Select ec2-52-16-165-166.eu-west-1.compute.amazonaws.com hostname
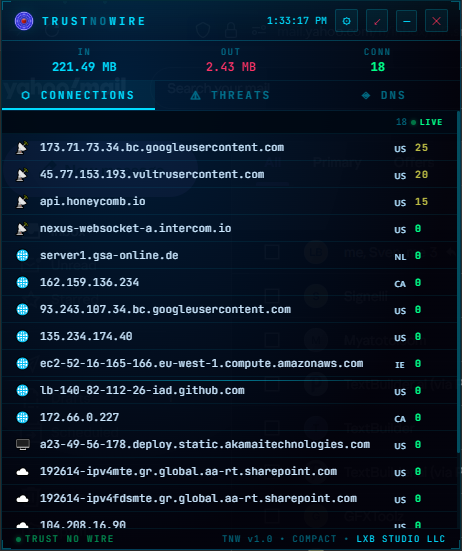The width and height of the screenshot is (462, 551). (202, 363)
